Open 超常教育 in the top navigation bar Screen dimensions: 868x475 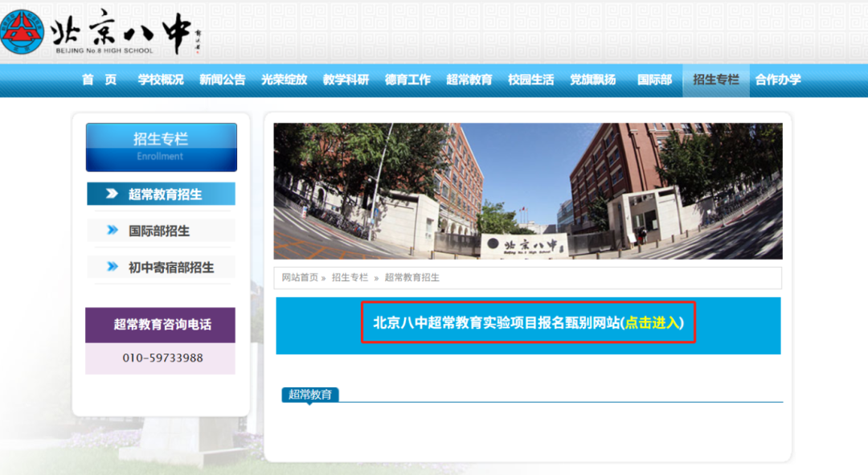pos(469,80)
